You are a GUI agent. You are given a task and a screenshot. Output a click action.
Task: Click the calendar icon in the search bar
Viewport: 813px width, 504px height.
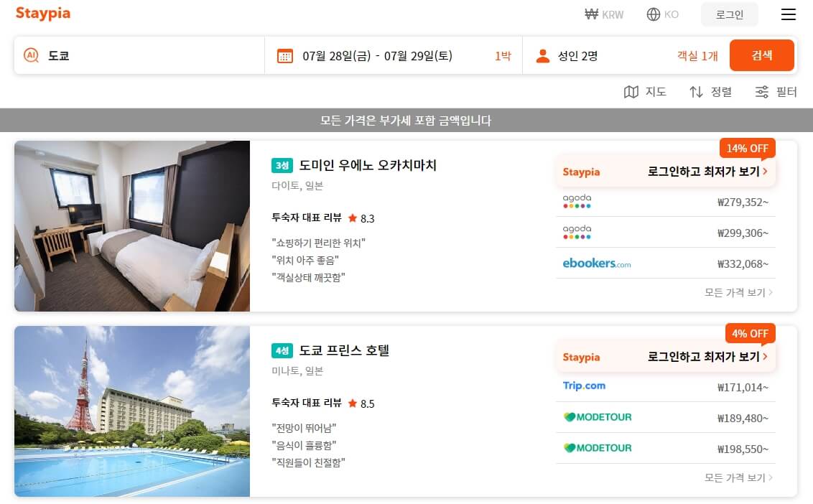pyautogui.click(x=284, y=55)
